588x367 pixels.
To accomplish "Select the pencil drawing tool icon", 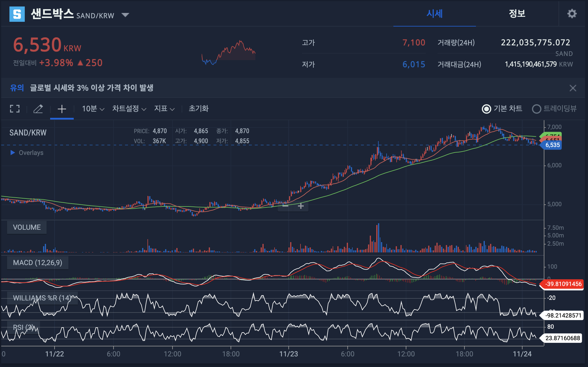I will point(38,109).
